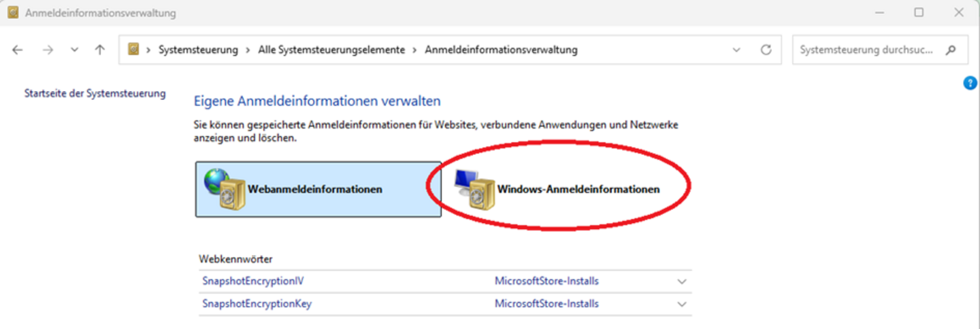980x329 pixels.
Task: Minimize the Anmeldeinformationsverwaltung window
Action: coord(879,12)
